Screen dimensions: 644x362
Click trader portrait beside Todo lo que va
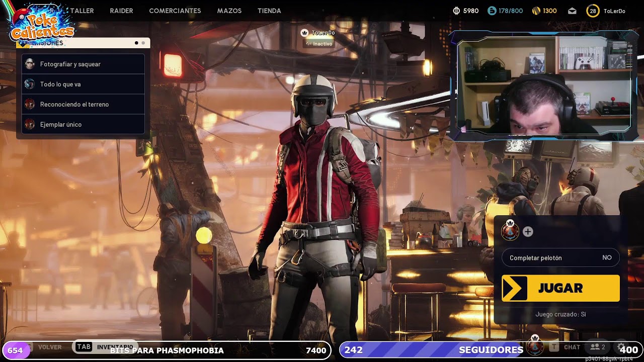pos(30,84)
